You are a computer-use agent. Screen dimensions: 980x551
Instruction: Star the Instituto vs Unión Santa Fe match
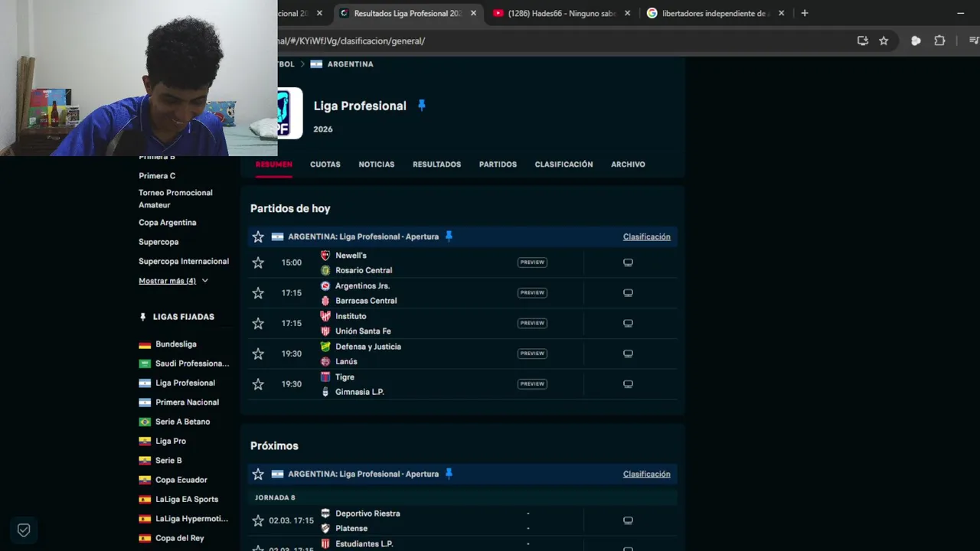[258, 324]
